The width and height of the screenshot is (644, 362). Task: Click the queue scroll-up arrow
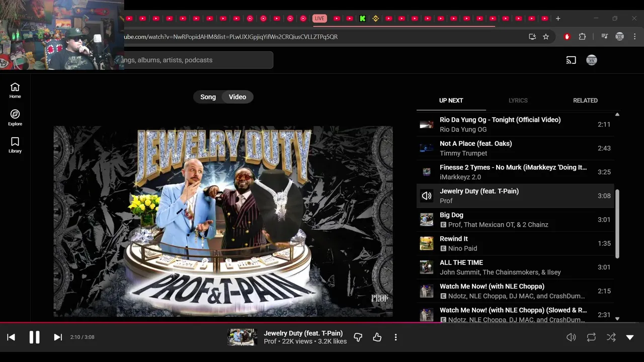pos(617,115)
